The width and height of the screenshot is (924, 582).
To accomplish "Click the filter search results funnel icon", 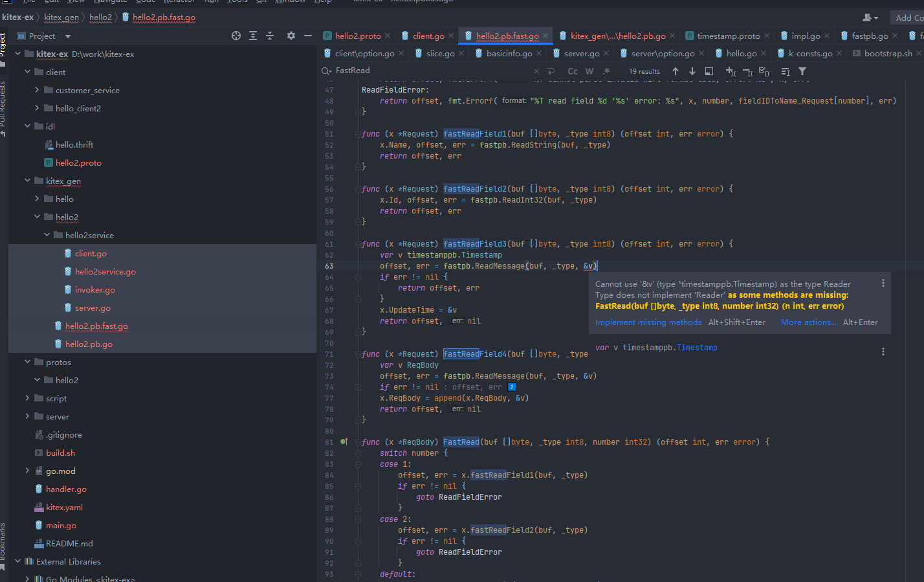I will coord(802,71).
